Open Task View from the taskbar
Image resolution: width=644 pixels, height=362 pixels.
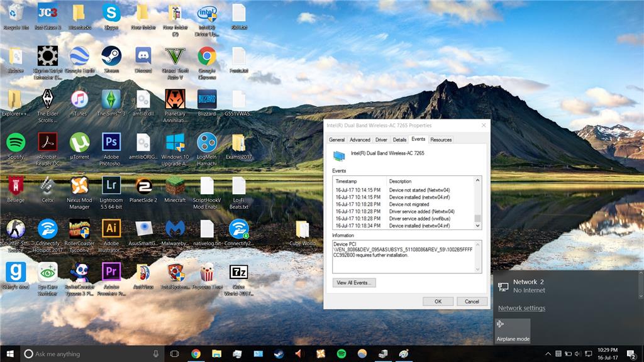(175, 354)
